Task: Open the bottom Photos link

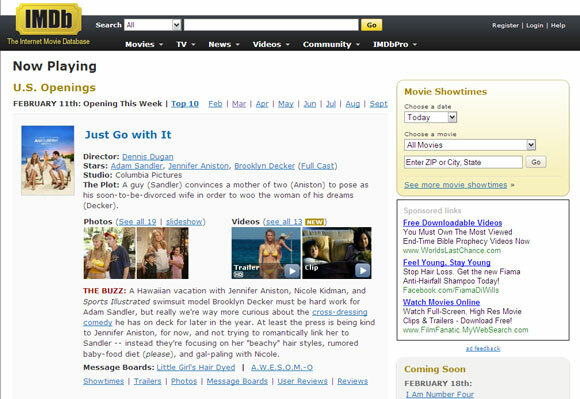Action: (x=184, y=381)
